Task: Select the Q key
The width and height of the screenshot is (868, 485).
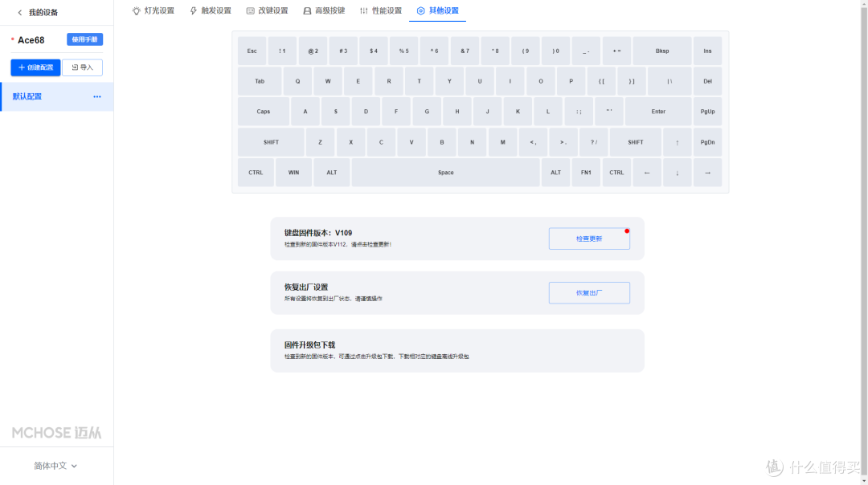Action: [x=297, y=81]
